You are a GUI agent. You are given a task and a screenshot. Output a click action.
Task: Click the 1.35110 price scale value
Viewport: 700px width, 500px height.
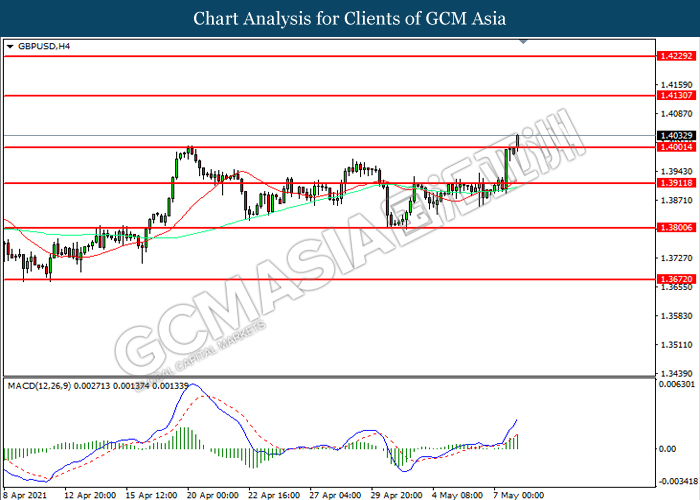pos(676,345)
